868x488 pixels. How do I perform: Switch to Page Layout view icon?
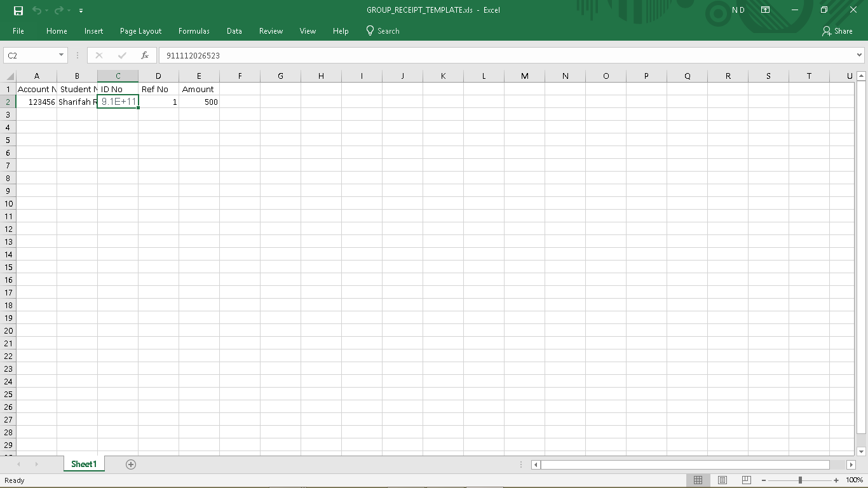pyautogui.click(x=722, y=480)
